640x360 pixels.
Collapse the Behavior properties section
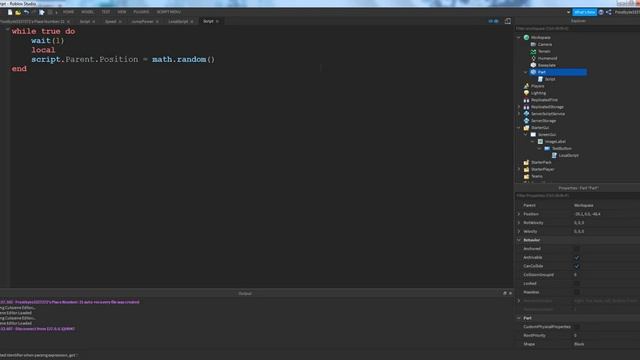[519, 240]
